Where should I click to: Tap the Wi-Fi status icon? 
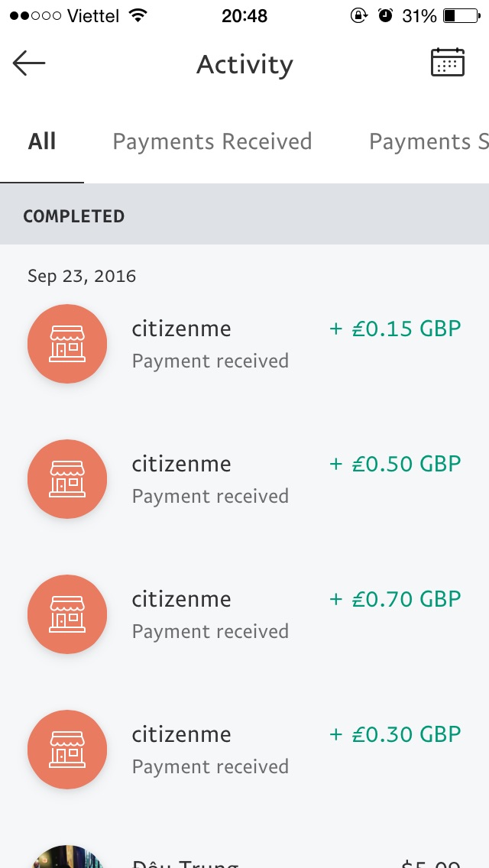[138, 16]
